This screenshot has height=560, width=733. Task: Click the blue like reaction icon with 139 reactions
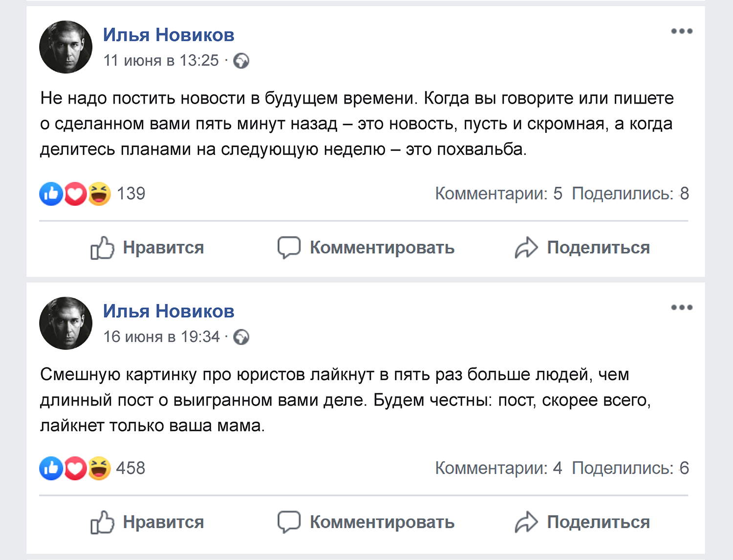51,194
